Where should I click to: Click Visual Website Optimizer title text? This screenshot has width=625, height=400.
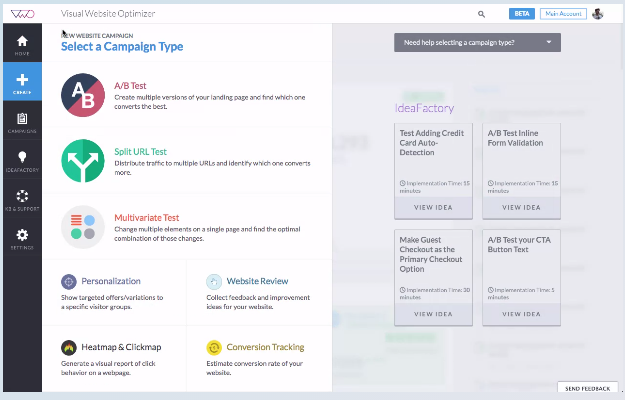click(x=108, y=14)
